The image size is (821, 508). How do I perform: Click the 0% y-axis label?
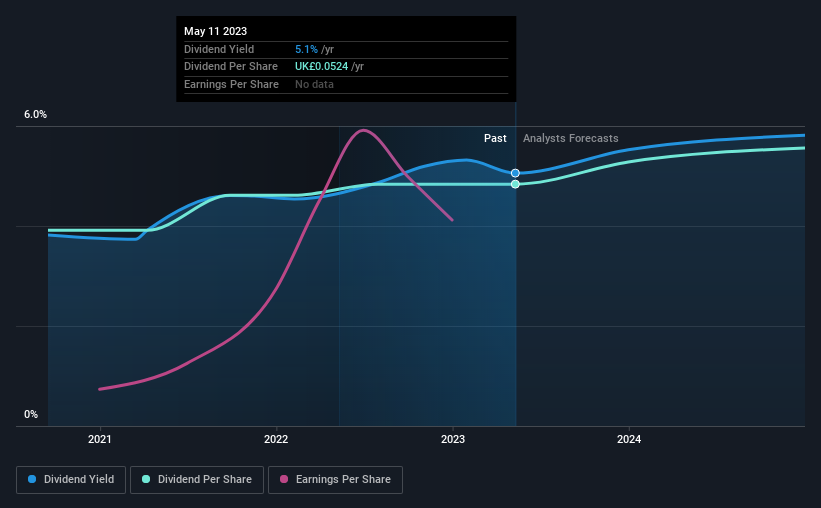pos(31,414)
